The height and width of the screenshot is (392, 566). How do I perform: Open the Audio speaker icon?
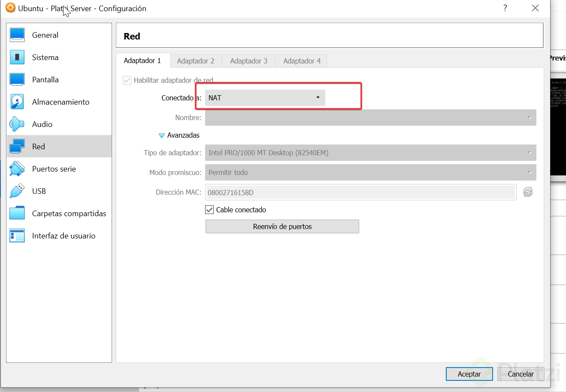pyautogui.click(x=17, y=124)
